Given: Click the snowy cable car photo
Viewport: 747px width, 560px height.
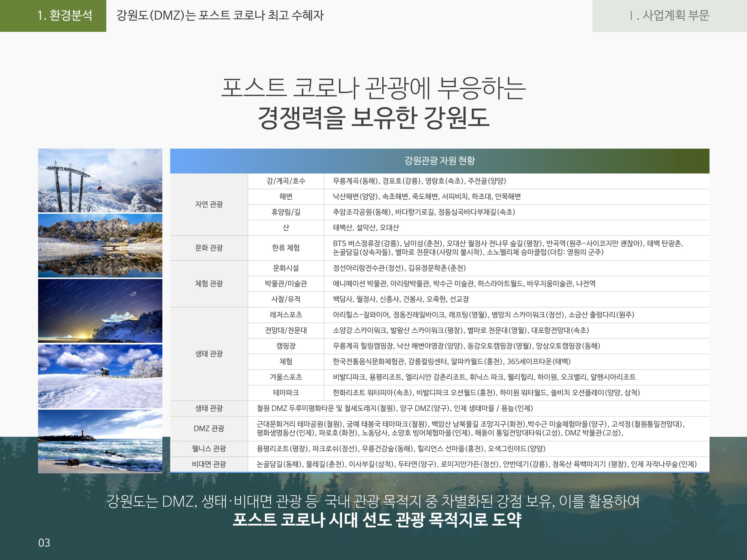Looking at the screenshot, I should [100, 180].
